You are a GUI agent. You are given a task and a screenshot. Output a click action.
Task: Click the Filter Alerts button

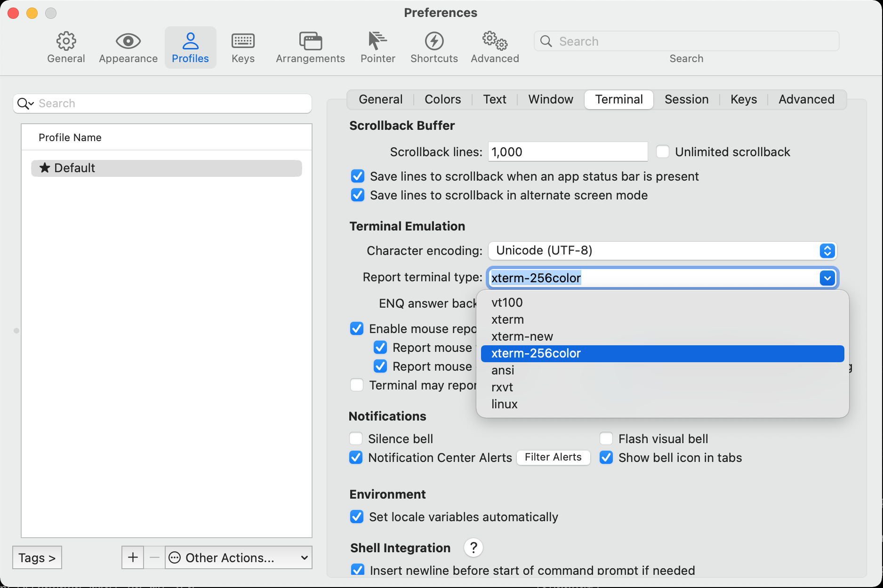click(553, 457)
